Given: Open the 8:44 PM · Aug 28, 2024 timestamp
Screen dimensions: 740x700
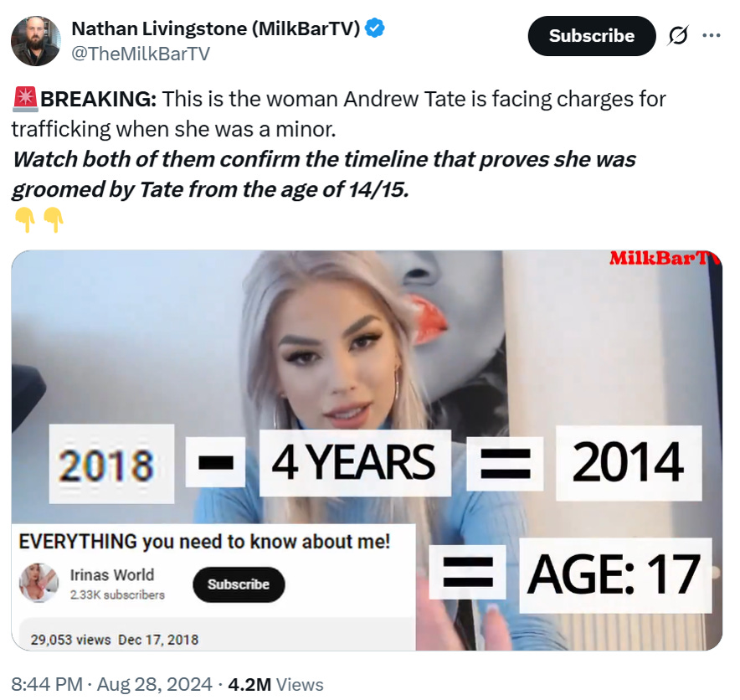Looking at the screenshot, I should pyautogui.click(x=112, y=684).
